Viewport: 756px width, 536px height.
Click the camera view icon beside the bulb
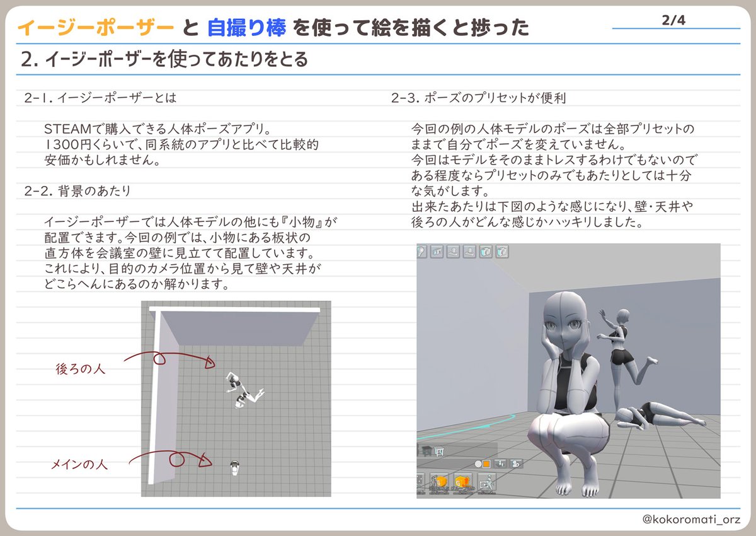click(437, 251)
